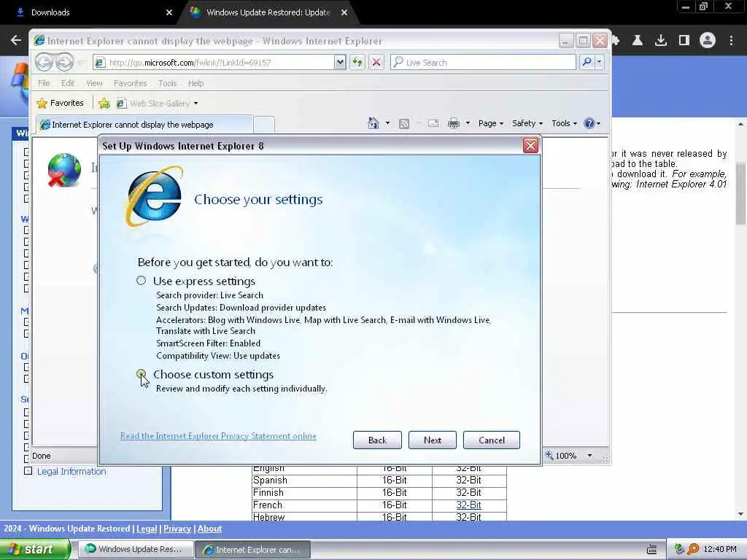Select the Use express settings radio button

[x=141, y=281]
